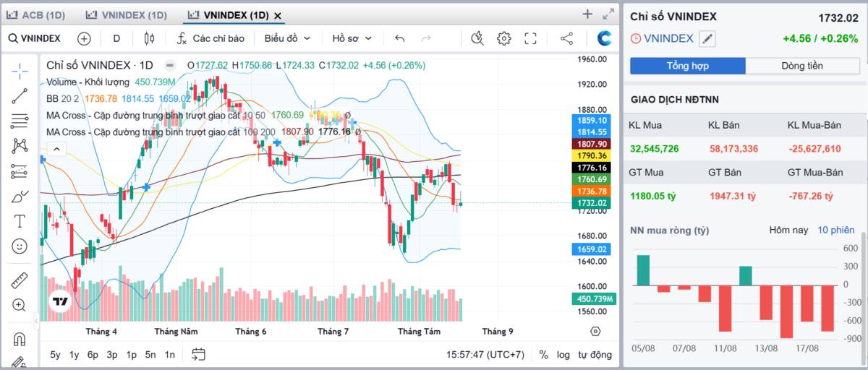868x370 pixels.
Task: Switch to the Dòng tiền tab
Action: (802, 66)
